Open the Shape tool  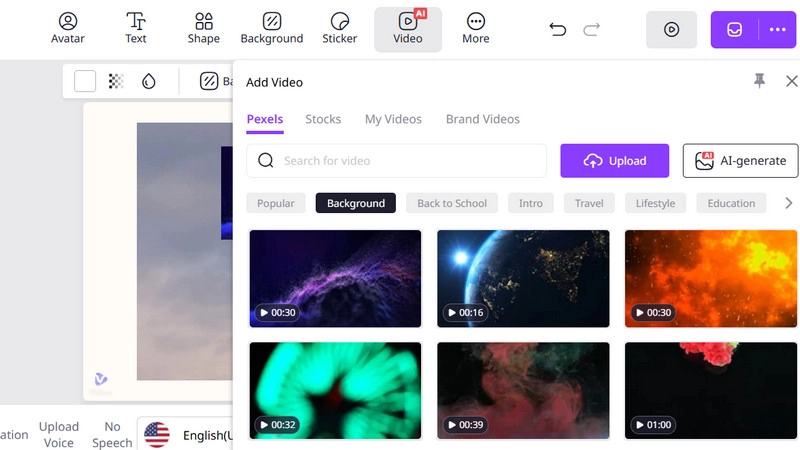coord(204,29)
